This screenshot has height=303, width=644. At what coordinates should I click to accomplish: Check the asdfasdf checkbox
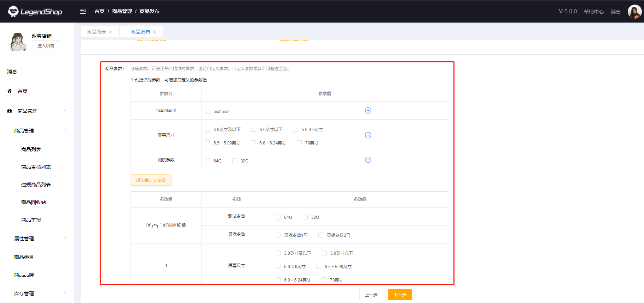(207, 112)
